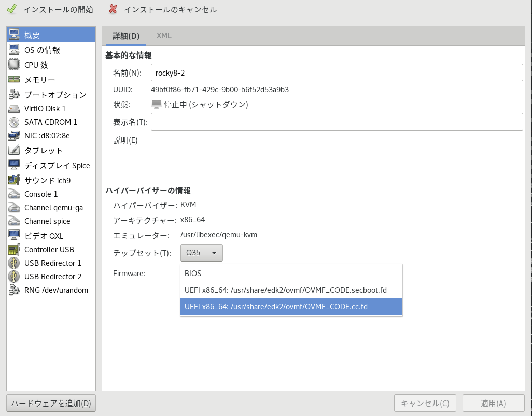Viewport: 532px width, 416px height.
Task: Select the メモリー memory icon in sidebar
Action: [14, 80]
